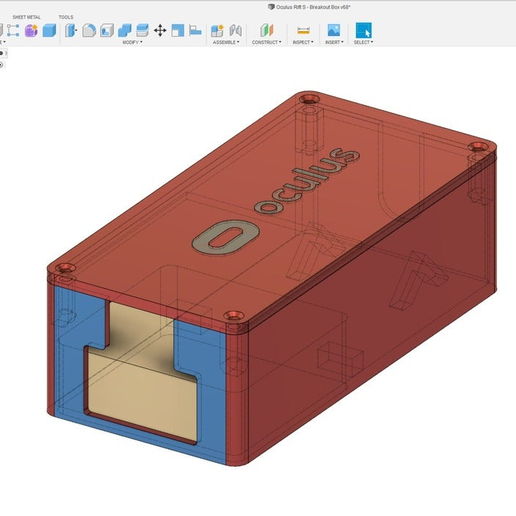This screenshot has width=516, height=516.
Task: Select the Split Body tool icon
Action: [x=178, y=30]
